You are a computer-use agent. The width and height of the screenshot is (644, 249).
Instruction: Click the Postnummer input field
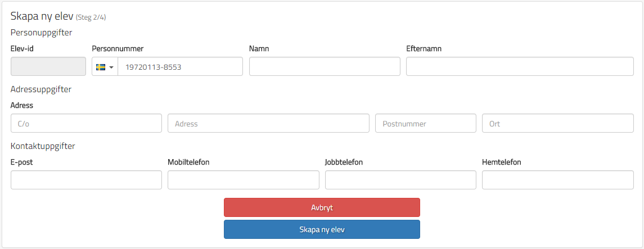pyautogui.click(x=425, y=124)
